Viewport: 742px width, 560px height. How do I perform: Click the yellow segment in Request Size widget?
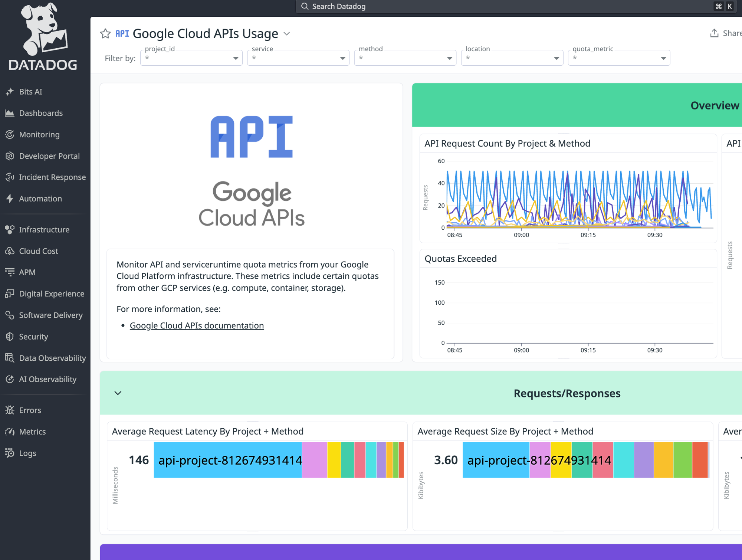561,460
